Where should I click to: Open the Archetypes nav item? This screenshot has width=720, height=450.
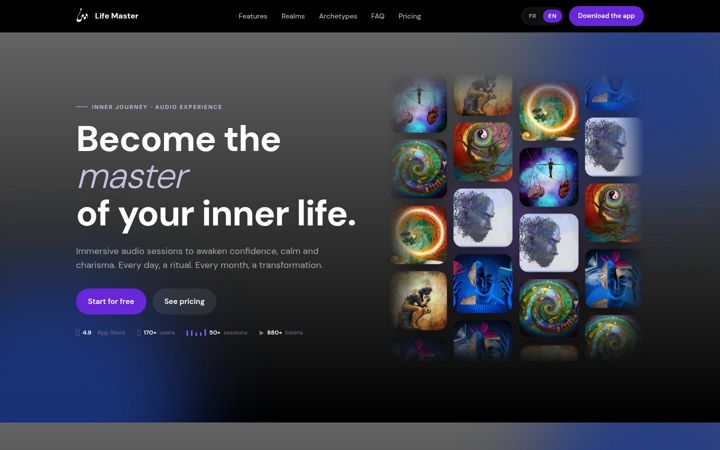[x=338, y=16]
